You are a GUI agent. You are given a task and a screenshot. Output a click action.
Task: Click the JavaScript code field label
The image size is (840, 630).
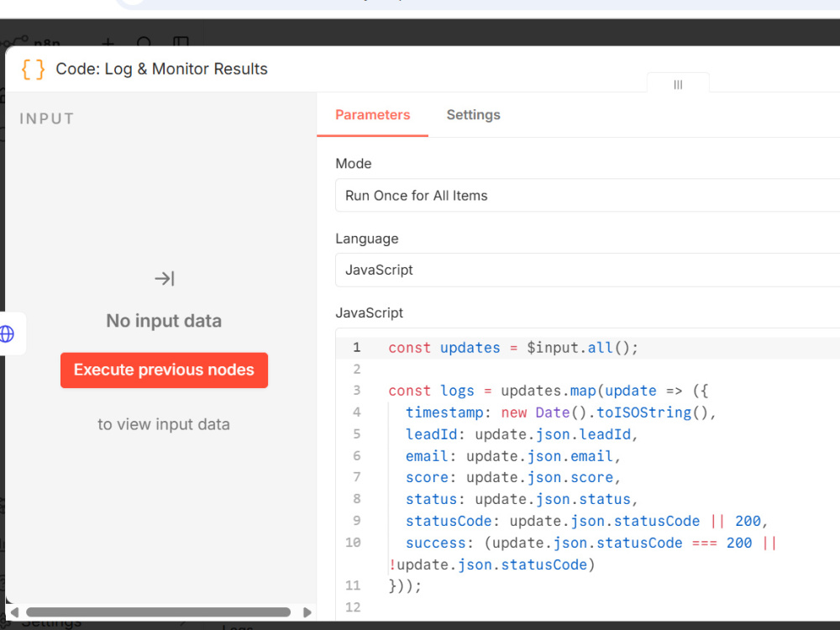(x=369, y=312)
